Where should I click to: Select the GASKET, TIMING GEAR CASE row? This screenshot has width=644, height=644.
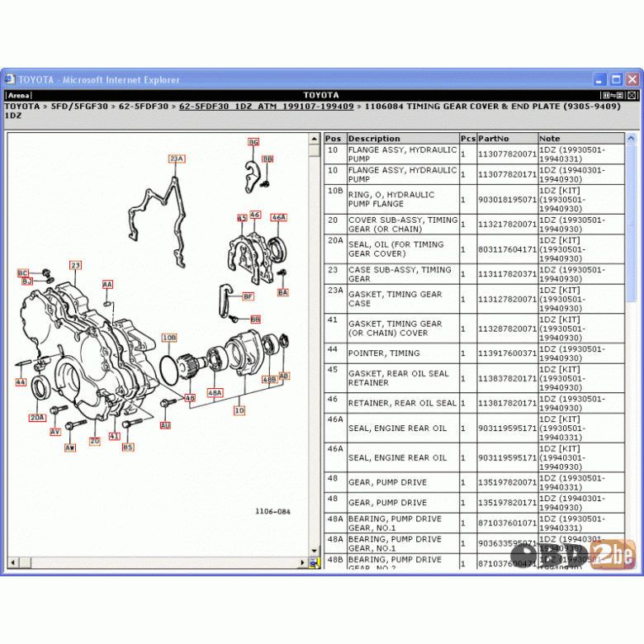tap(475, 299)
